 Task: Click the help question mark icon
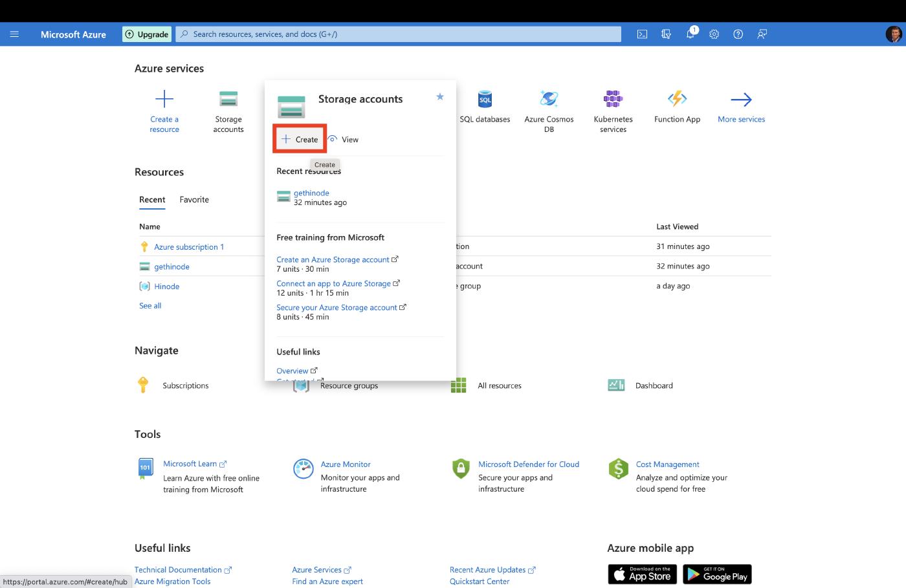738,34
